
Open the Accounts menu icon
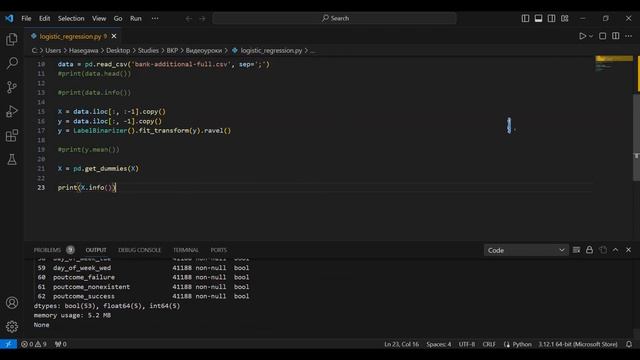tap(12, 303)
